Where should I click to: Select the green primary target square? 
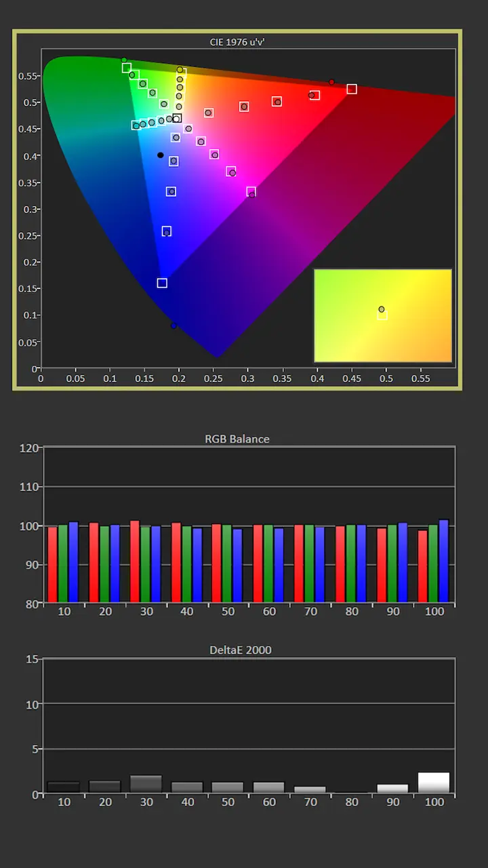[x=127, y=68]
